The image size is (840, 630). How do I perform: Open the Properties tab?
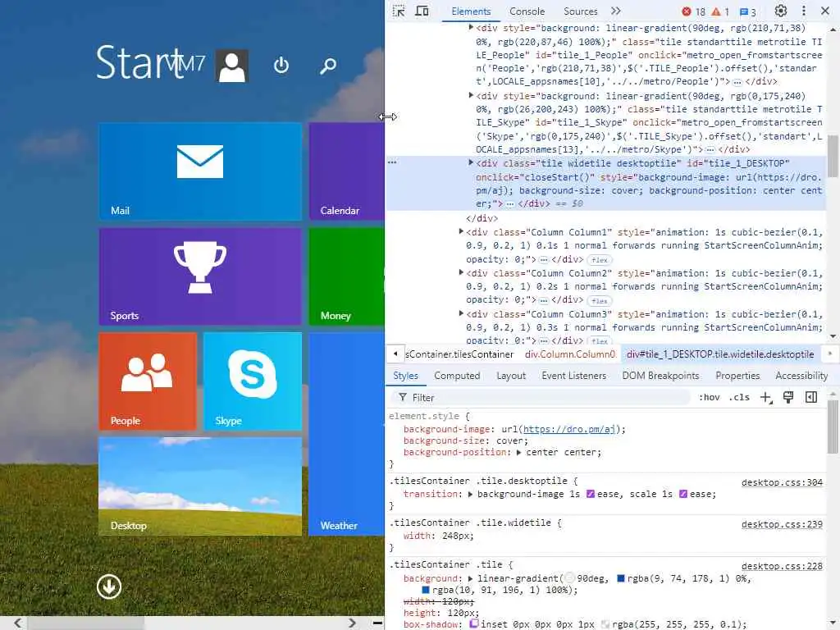[737, 376]
